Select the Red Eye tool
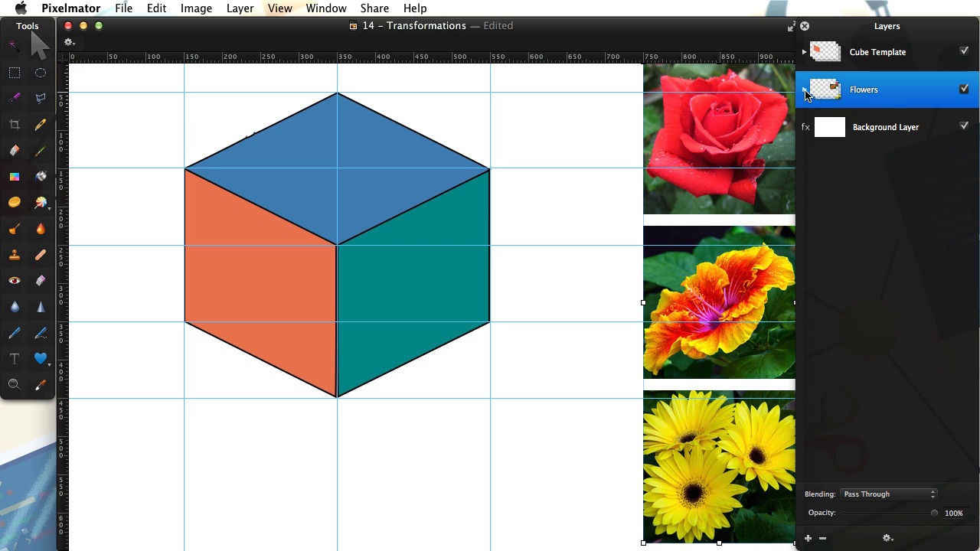The height and width of the screenshot is (551, 980). coord(15,281)
